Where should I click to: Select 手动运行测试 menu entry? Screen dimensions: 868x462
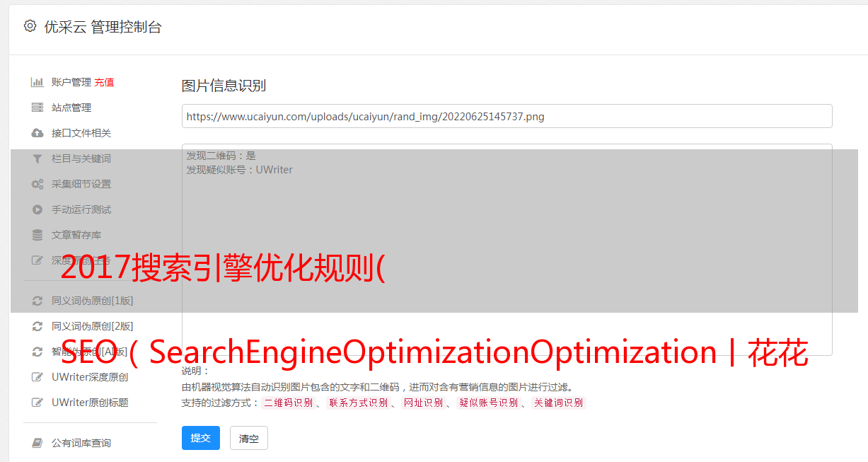click(x=81, y=209)
